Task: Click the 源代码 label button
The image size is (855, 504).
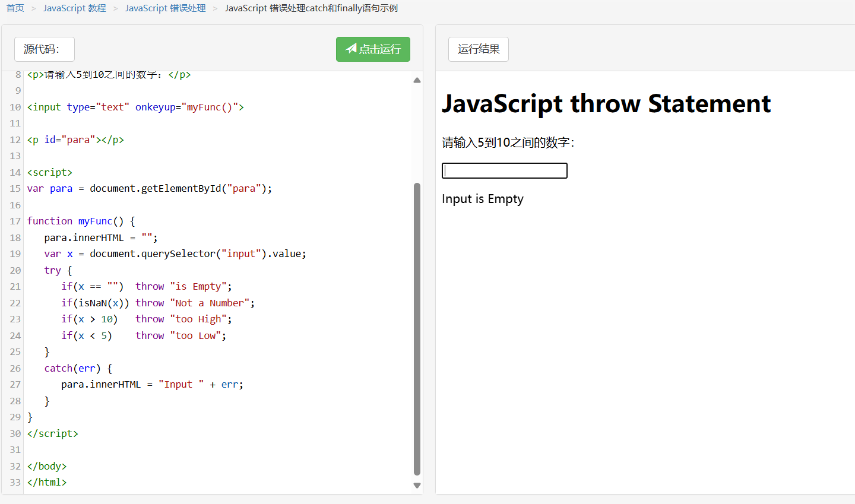Action: tap(45, 49)
